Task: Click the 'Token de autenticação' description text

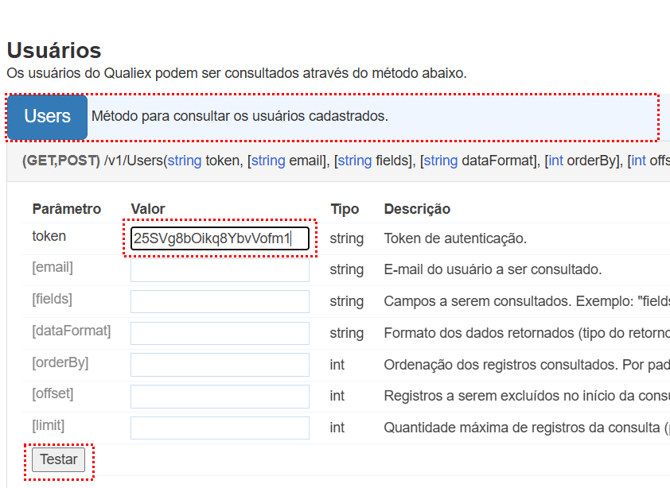Action: pos(455,239)
